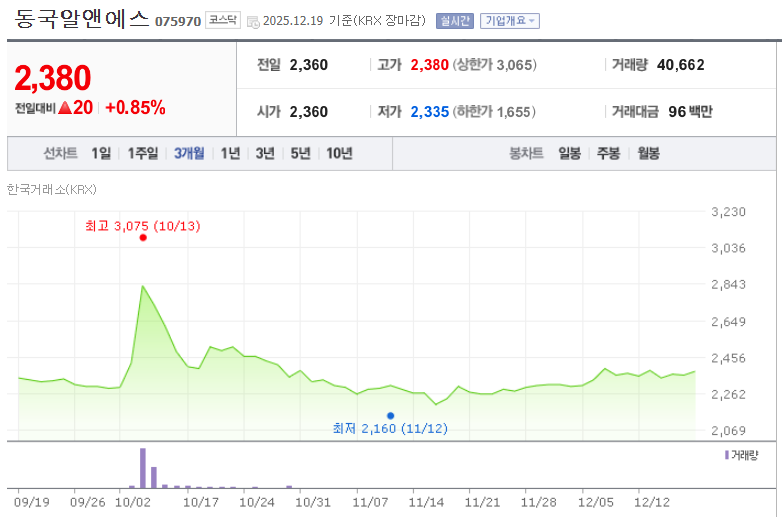Switch to 주봉 candlestick chart
This screenshot has height=517, width=782.
[x=608, y=154]
